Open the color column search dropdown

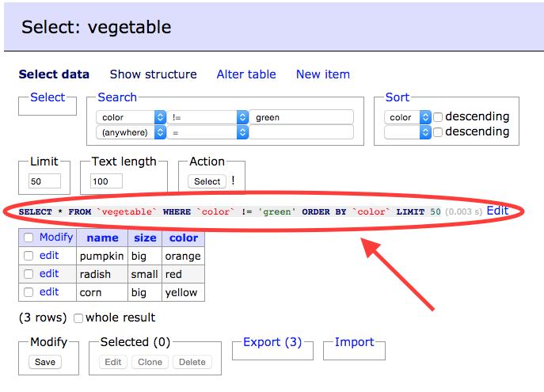click(131, 117)
